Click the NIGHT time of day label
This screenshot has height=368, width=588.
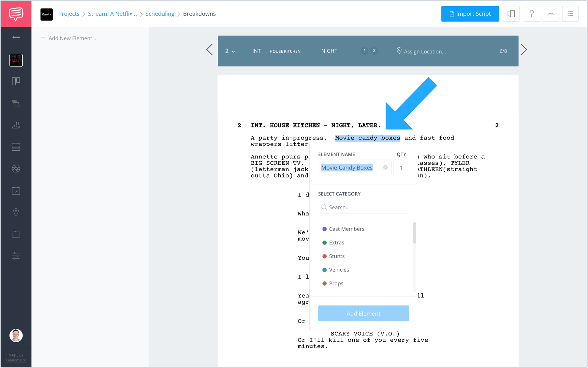point(329,51)
